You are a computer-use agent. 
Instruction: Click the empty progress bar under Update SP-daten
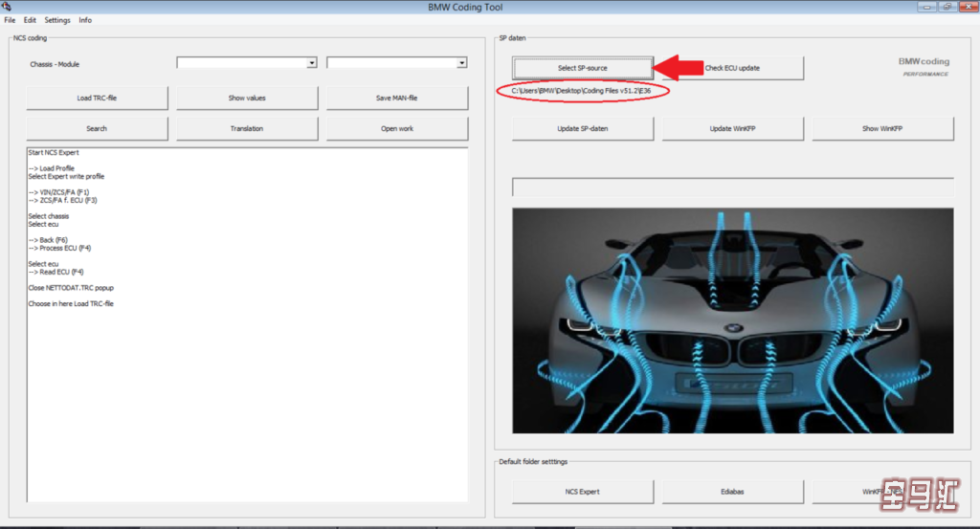732,187
